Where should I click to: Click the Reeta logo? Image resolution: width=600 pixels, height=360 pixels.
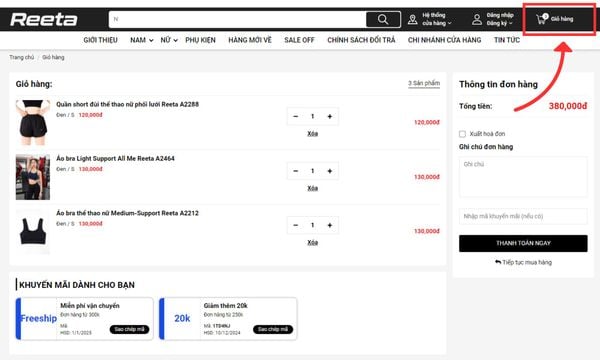click(44, 19)
